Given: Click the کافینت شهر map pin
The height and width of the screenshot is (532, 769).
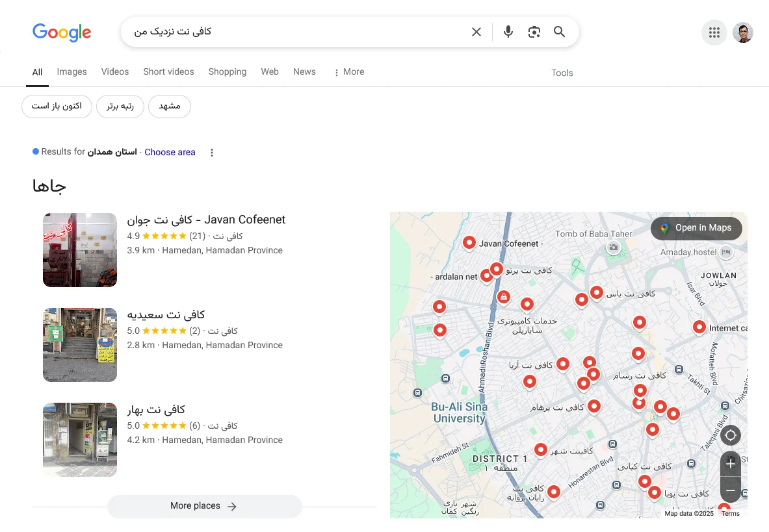Looking at the screenshot, I should (x=540, y=450).
